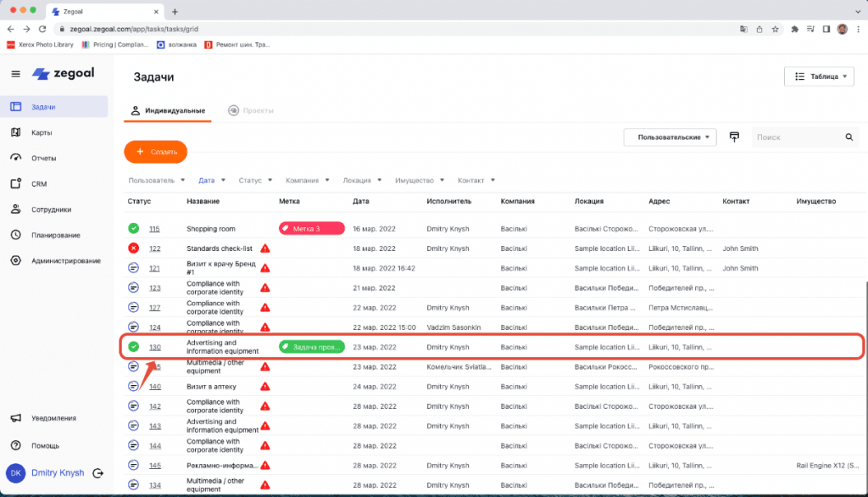The width and height of the screenshot is (868, 497).
Task: Expand the Таблица view dropdown
Action: point(819,76)
